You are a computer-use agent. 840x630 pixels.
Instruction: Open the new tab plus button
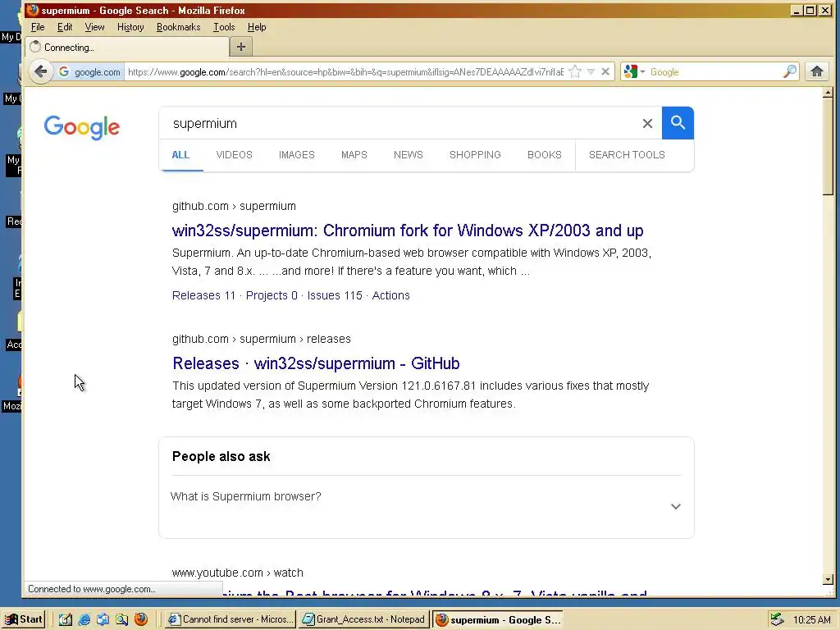point(241,47)
